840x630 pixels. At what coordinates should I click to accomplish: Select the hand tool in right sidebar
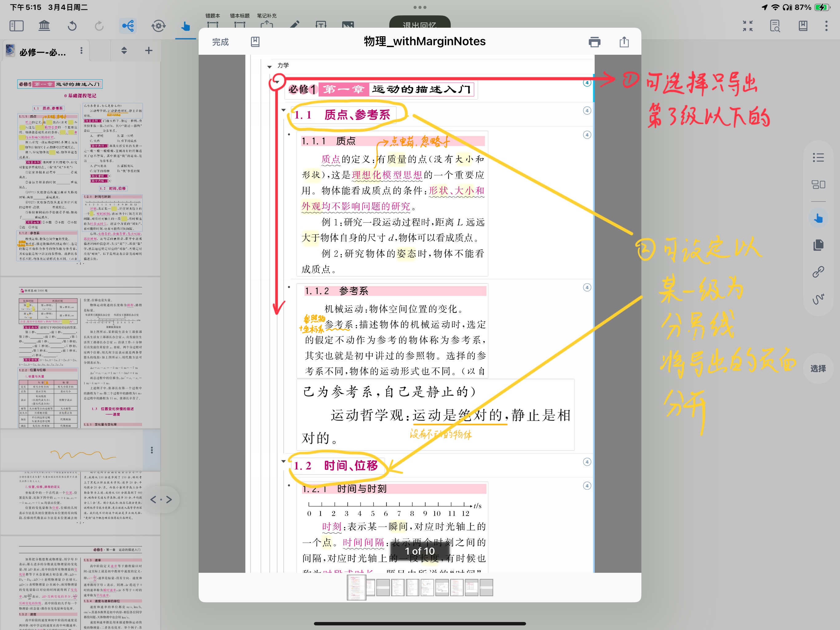[x=818, y=218]
